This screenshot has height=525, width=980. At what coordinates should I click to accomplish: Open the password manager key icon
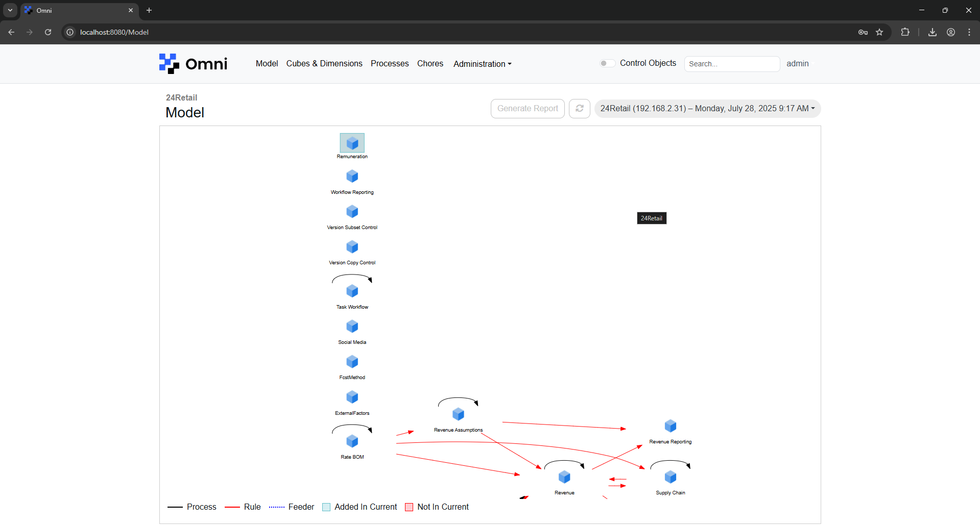(863, 32)
